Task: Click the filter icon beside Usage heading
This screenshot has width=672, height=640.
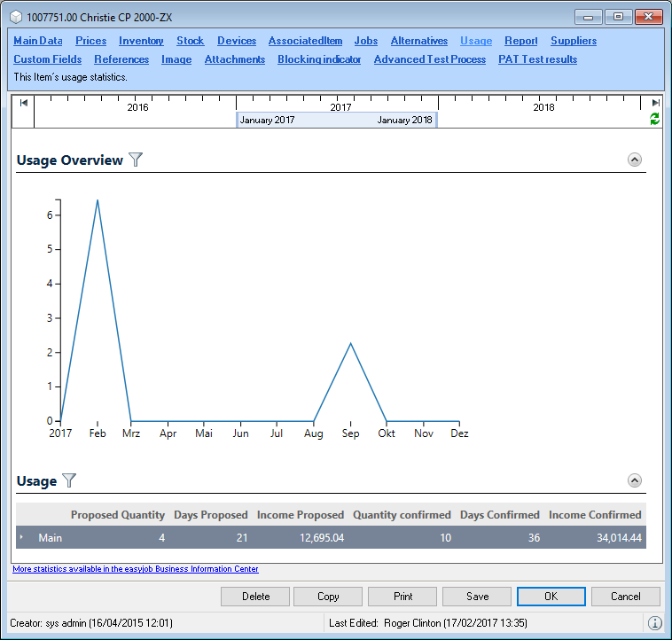Action: pos(69,480)
